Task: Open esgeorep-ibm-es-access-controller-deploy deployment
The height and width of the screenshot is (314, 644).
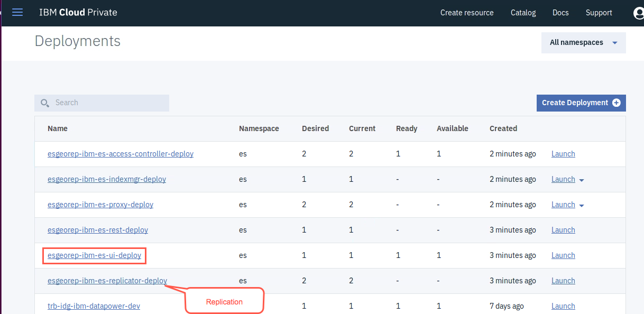Action: [x=121, y=154]
